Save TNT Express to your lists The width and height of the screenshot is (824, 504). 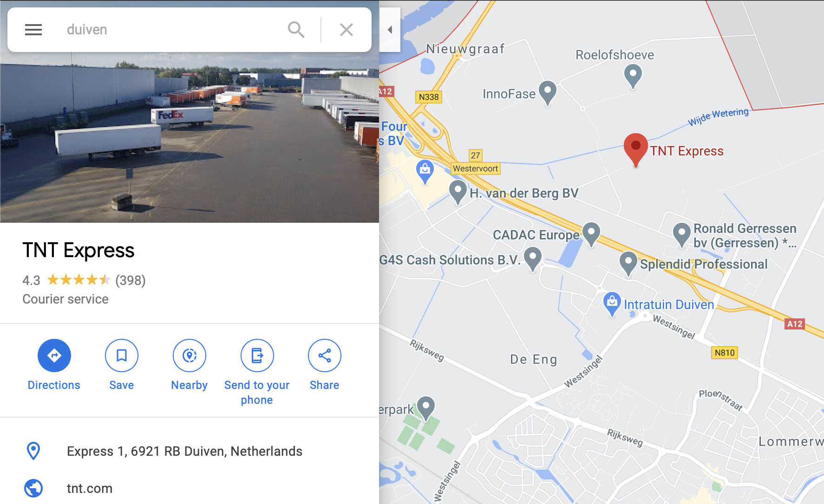point(122,365)
